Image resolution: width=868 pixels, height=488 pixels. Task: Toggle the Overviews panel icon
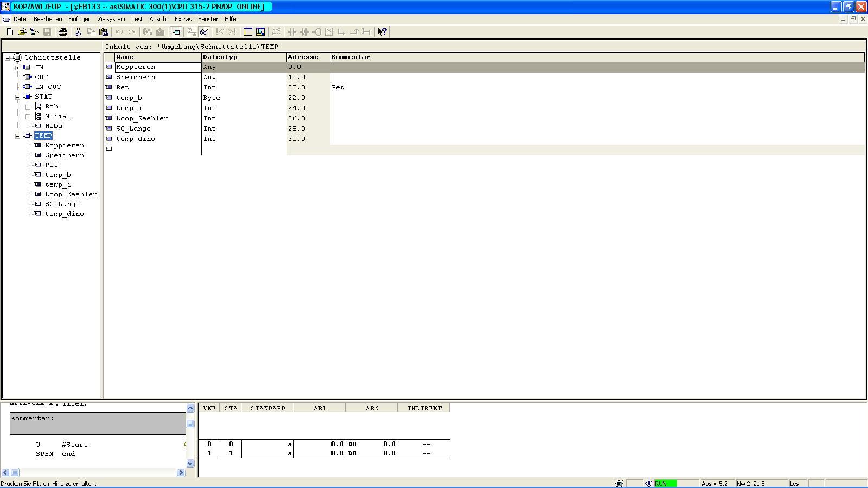248,32
